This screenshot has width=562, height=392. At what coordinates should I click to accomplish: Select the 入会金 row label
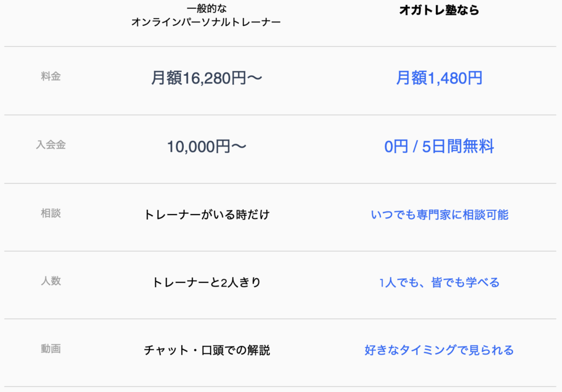pyautogui.click(x=50, y=145)
